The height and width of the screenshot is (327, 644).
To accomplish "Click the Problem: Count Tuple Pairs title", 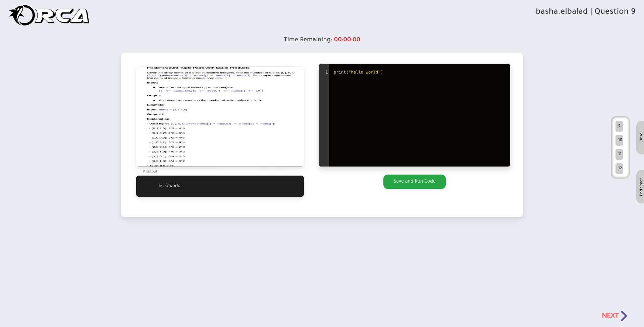I will point(198,68).
